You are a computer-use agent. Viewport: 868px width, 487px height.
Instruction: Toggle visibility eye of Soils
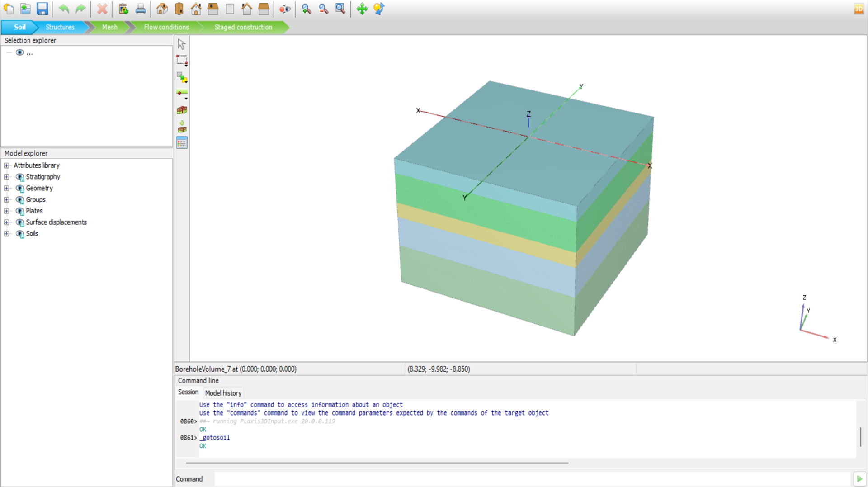click(x=20, y=234)
